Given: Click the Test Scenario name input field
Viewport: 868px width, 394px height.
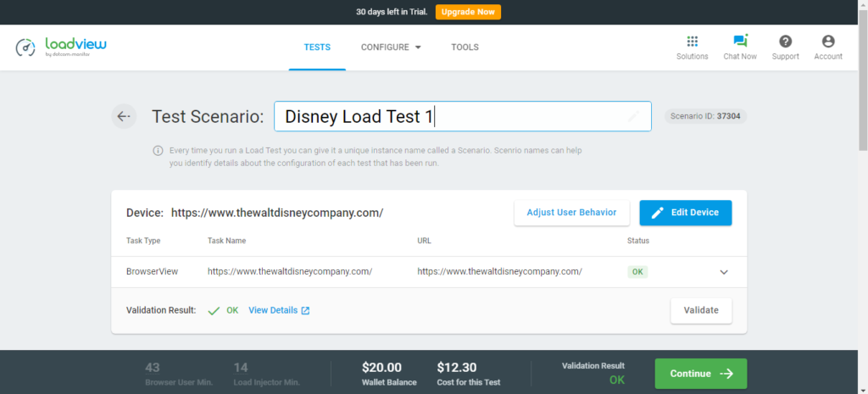Looking at the screenshot, I should [x=462, y=116].
